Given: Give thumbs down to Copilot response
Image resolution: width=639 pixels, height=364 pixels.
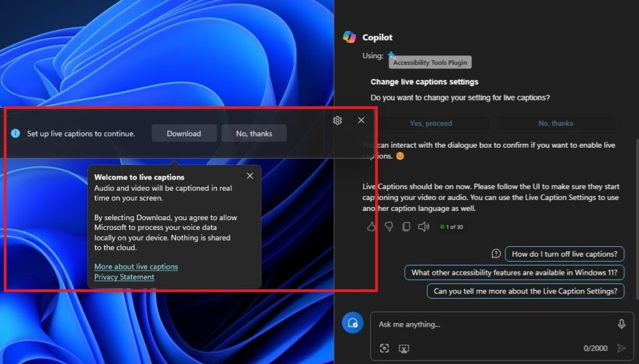Looking at the screenshot, I should point(389,227).
